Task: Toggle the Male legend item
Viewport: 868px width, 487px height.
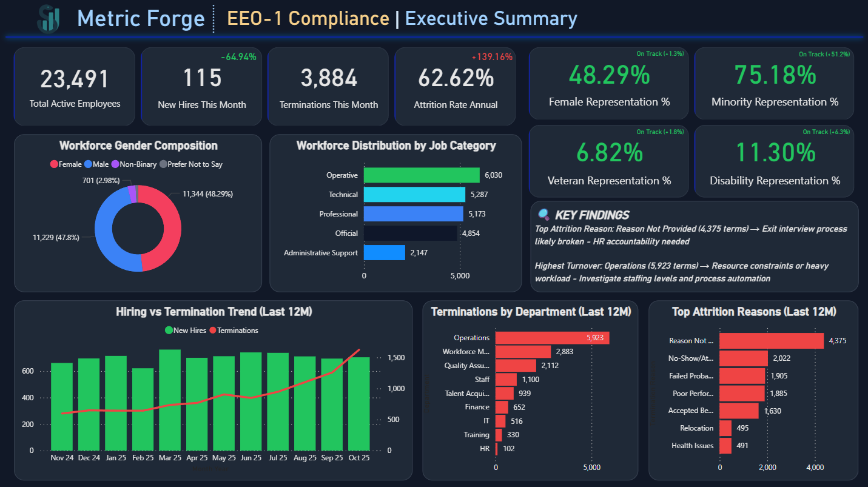Action: pos(96,164)
